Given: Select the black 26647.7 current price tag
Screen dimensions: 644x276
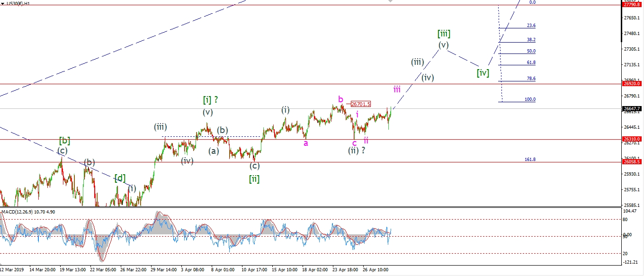Looking at the screenshot, I should point(632,108).
